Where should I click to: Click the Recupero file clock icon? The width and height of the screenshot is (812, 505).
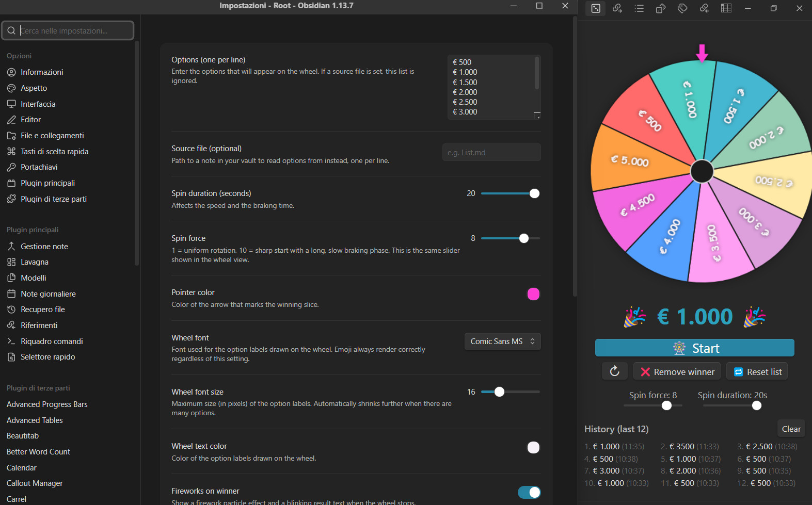[x=11, y=309]
